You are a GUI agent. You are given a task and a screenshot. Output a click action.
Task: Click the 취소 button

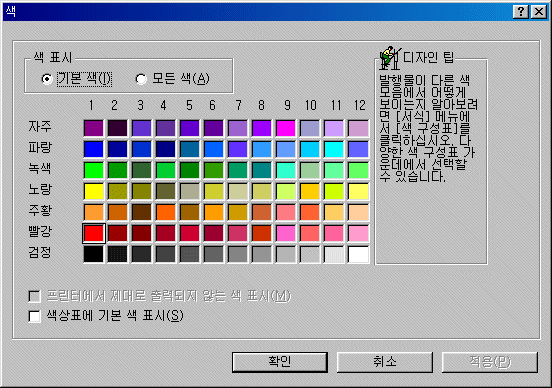point(385,362)
